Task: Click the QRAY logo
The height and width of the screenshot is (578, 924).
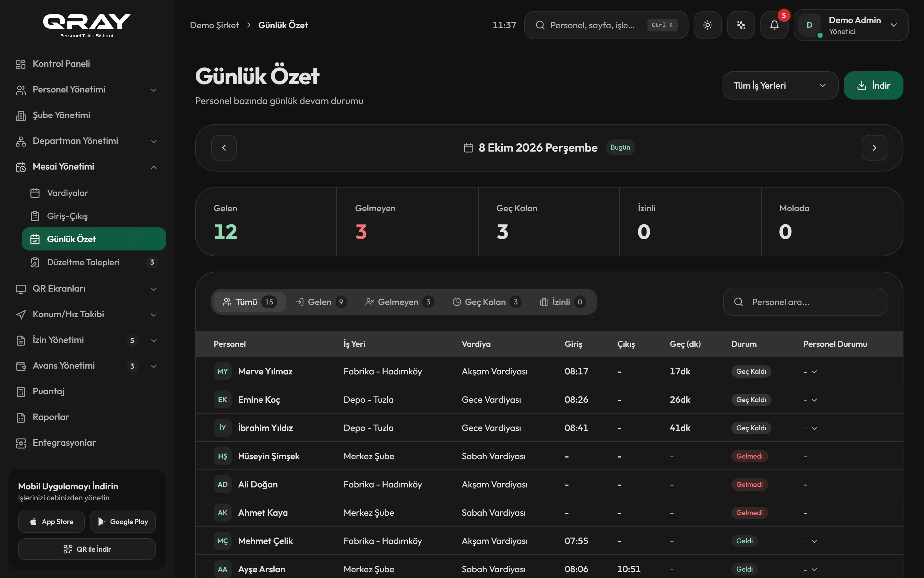Action: 87,26
